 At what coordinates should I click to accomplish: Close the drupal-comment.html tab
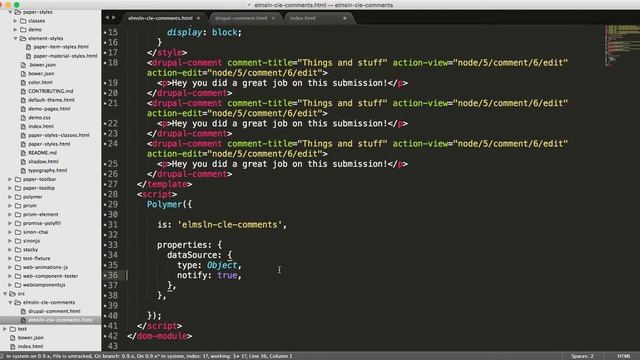click(x=273, y=18)
